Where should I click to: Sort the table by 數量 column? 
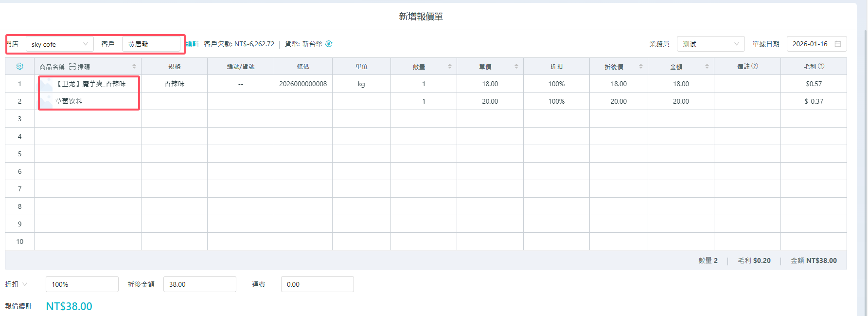450,66
